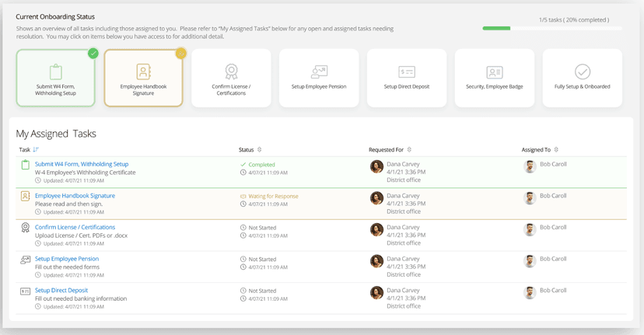The width and height of the screenshot is (644, 335).
Task: Click Bob Caroll avatar in Direct Deposit row
Action: point(530,293)
